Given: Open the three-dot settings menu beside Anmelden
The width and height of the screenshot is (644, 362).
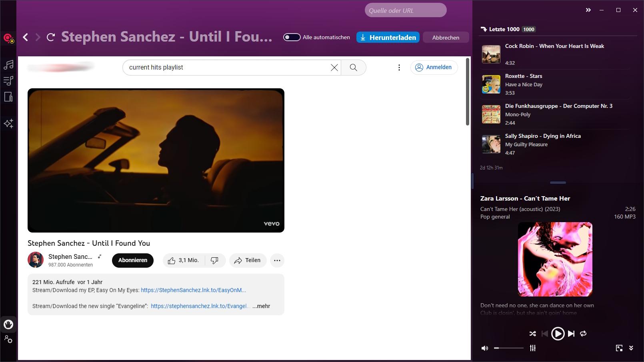Looking at the screenshot, I should pos(399,68).
